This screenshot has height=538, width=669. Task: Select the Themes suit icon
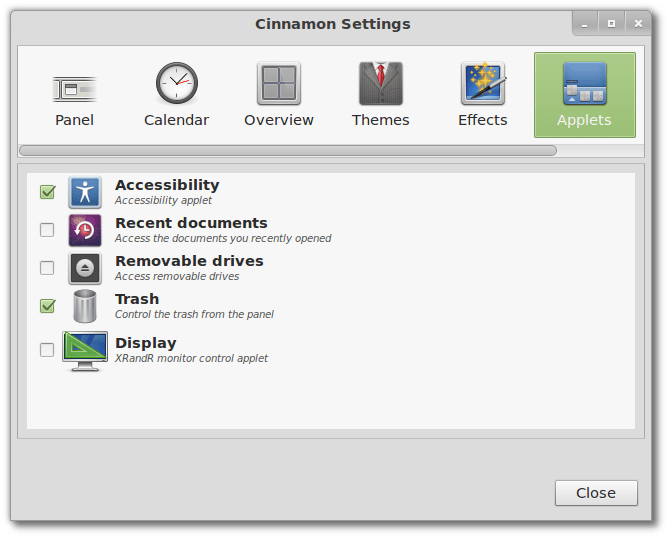point(380,84)
